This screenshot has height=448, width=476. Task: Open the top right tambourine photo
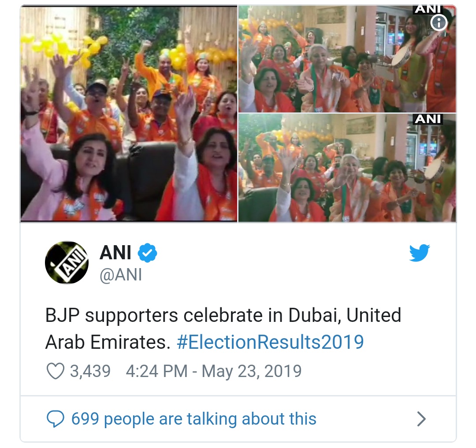point(347,59)
